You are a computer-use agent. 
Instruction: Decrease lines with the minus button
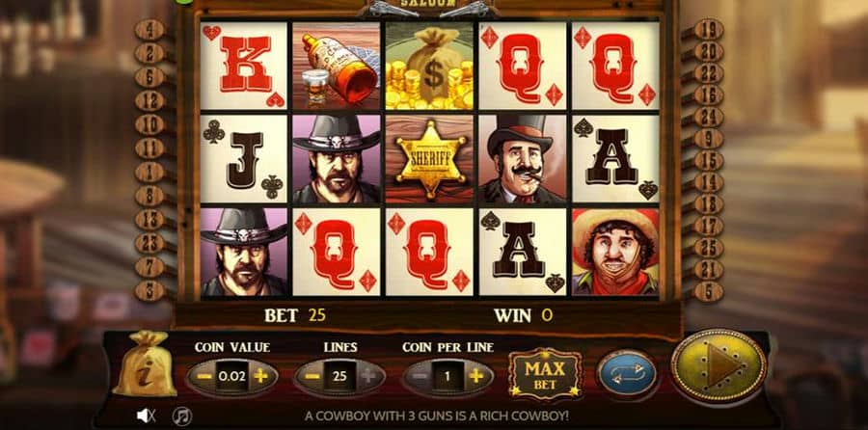tap(312, 376)
